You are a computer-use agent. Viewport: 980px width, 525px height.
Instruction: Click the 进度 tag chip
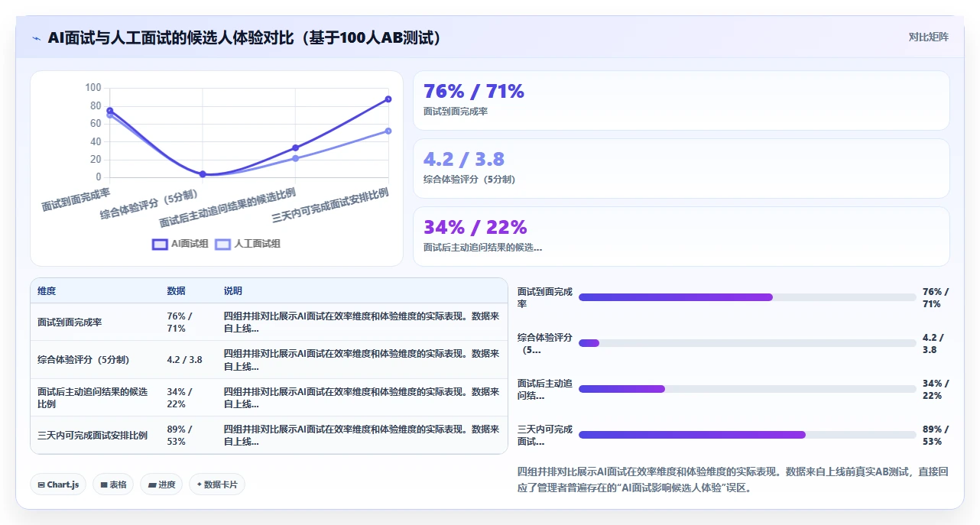[161, 484]
